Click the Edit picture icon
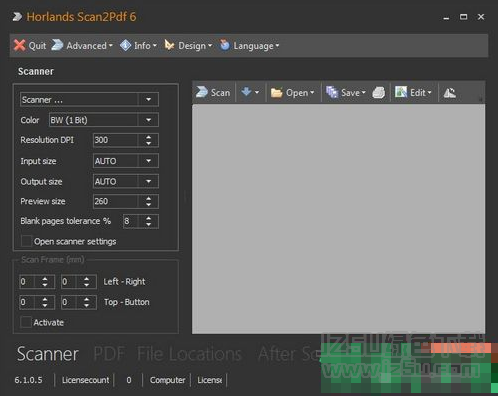The image size is (498, 396). pyautogui.click(x=401, y=92)
